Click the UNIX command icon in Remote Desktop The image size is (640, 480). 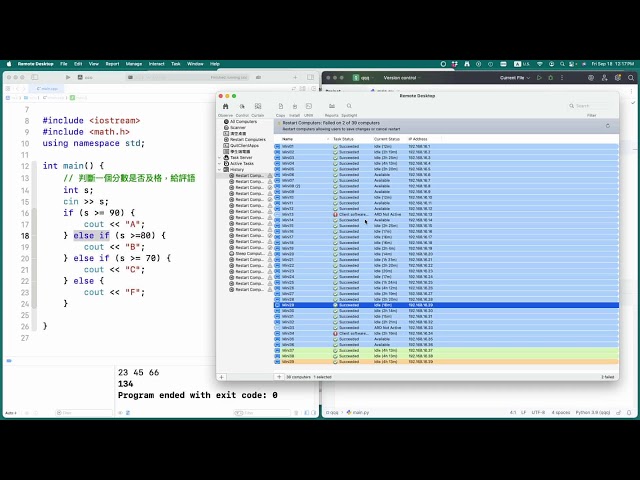coord(309,107)
